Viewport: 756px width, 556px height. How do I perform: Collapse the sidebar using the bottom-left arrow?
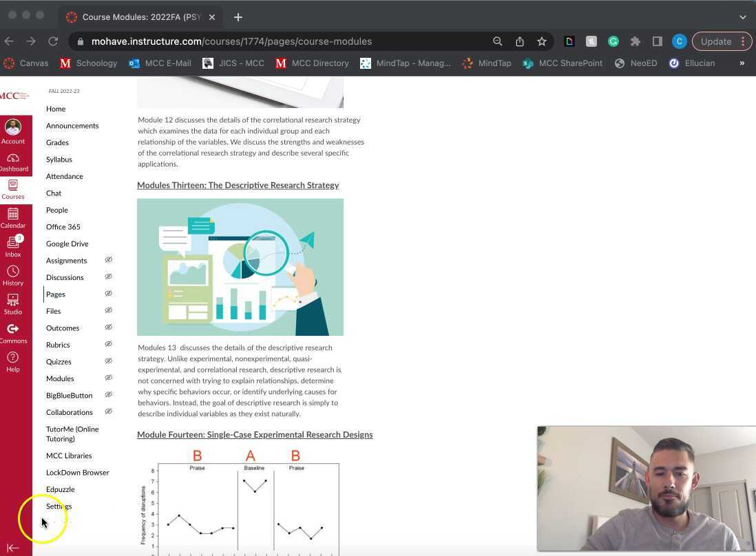pyautogui.click(x=12, y=548)
